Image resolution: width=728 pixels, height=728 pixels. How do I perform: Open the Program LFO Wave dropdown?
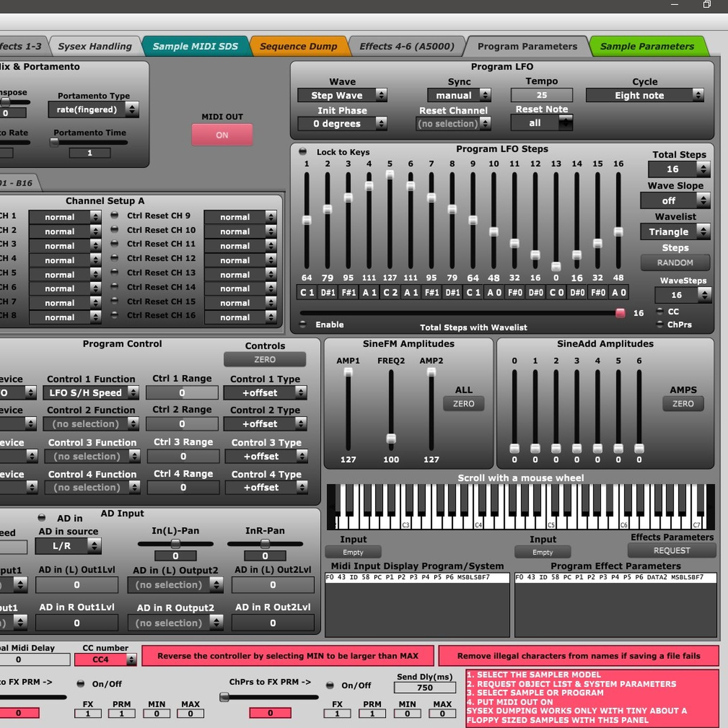point(342,95)
